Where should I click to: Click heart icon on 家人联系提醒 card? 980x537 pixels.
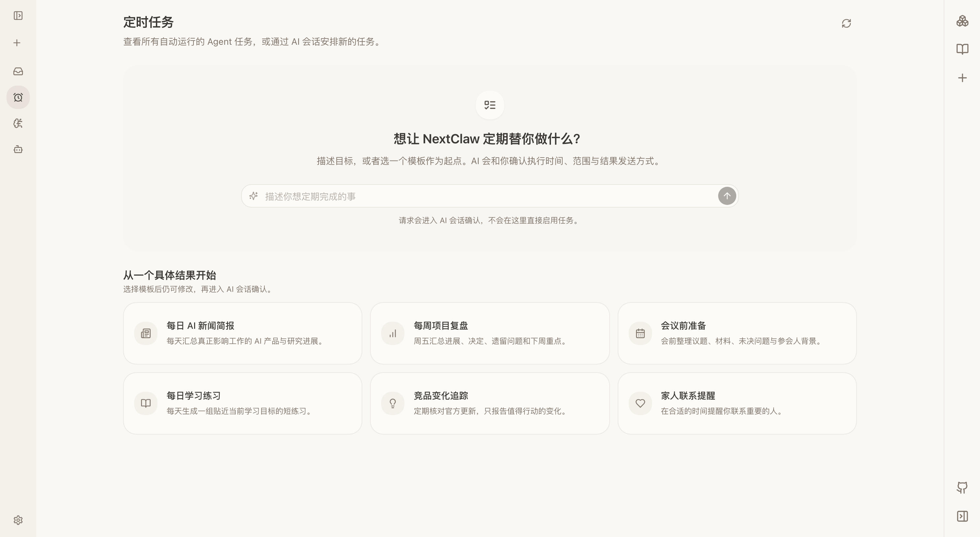640,403
